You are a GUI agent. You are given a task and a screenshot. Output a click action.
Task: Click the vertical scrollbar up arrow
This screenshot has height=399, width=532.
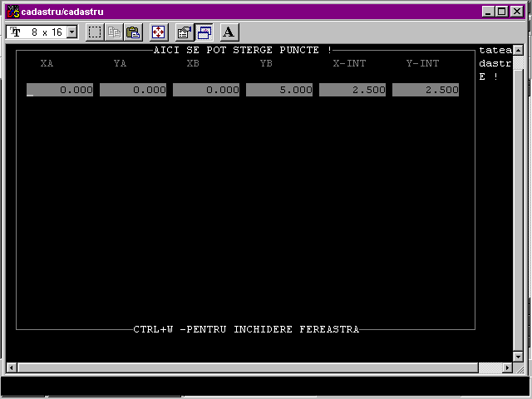click(x=519, y=52)
